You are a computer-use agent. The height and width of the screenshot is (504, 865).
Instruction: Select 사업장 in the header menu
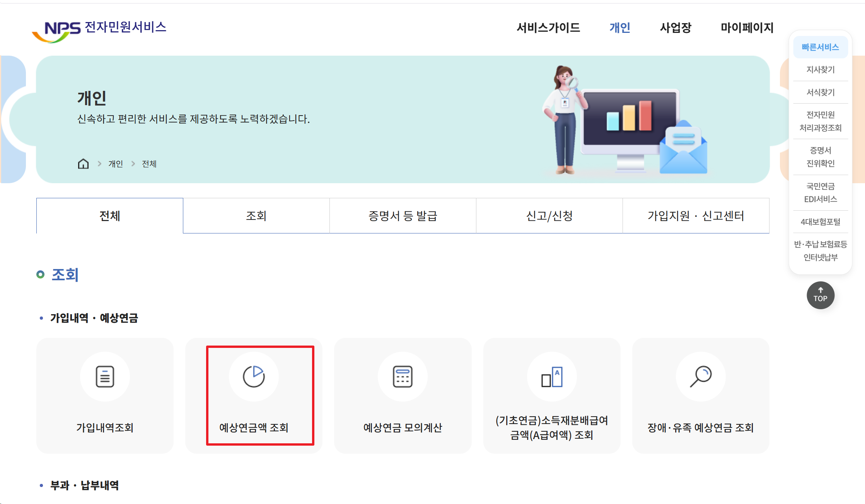tap(676, 28)
